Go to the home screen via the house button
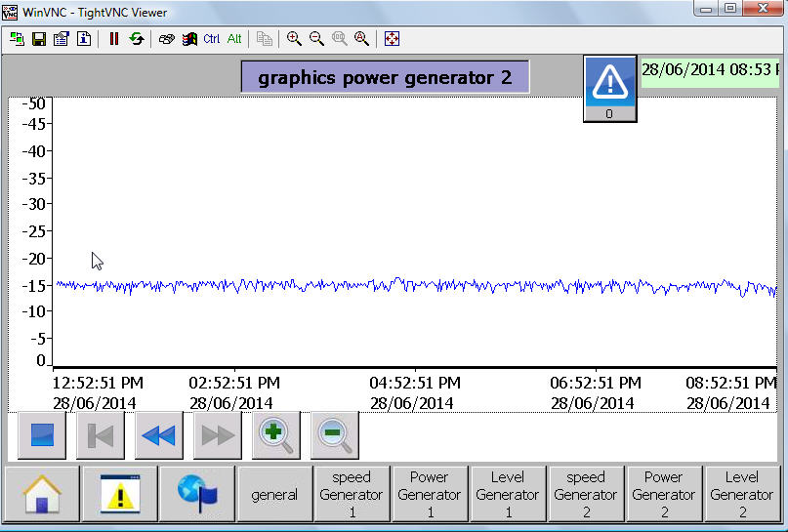 42,494
